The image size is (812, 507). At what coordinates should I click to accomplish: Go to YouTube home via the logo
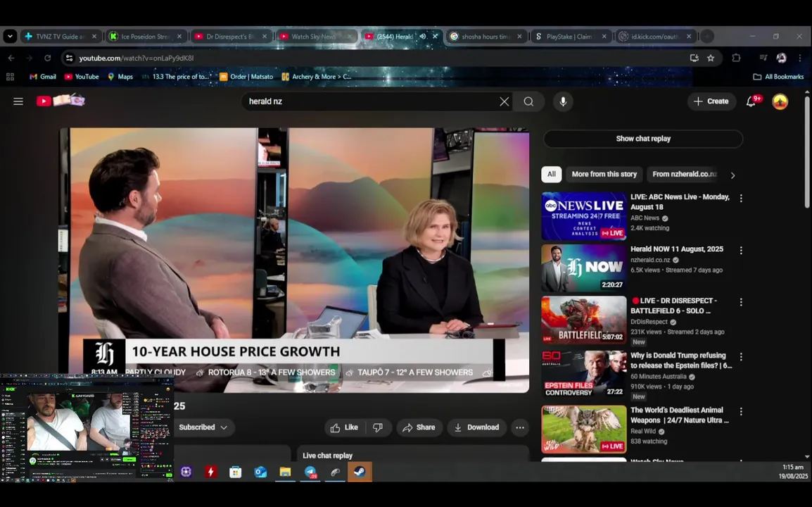[x=61, y=100]
